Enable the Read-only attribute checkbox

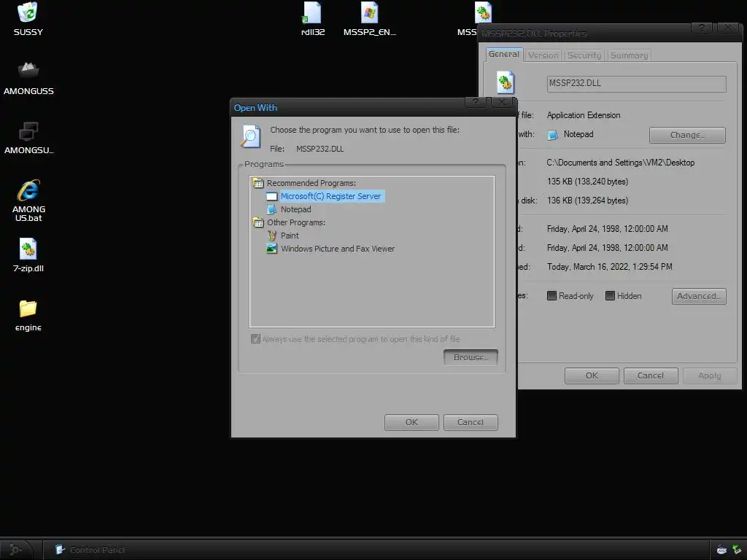pyautogui.click(x=551, y=296)
